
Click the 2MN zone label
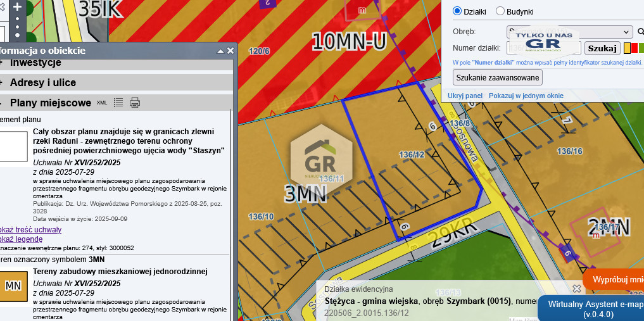coord(610,227)
